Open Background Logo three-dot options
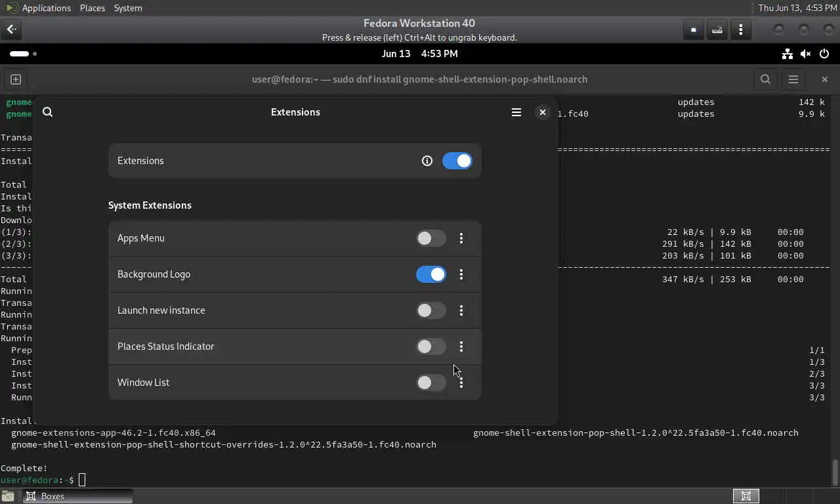Screen dimensions: 840x504 coord(461,274)
